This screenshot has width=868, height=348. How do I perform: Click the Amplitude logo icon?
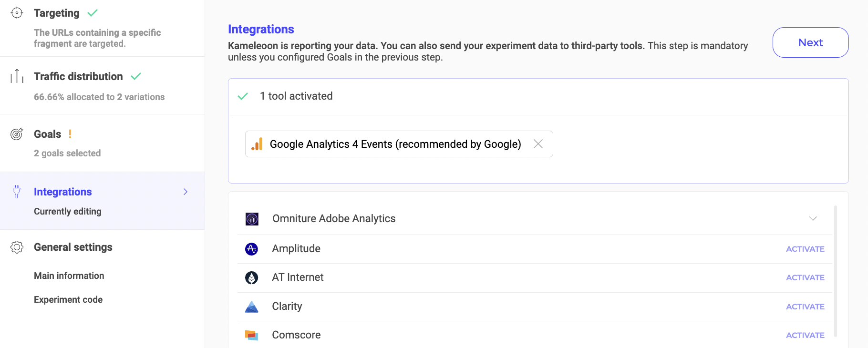coord(251,249)
